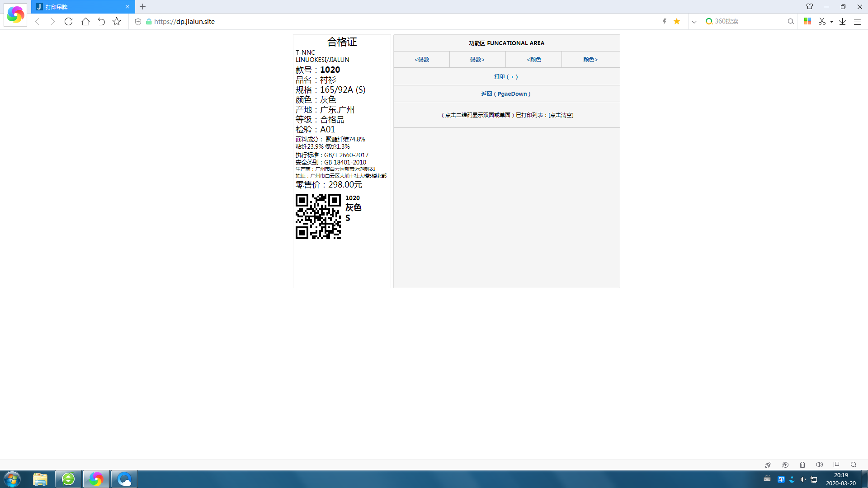Open the colorful extensions grid icon
This screenshot has height=488, width=868.
point(807,21)
